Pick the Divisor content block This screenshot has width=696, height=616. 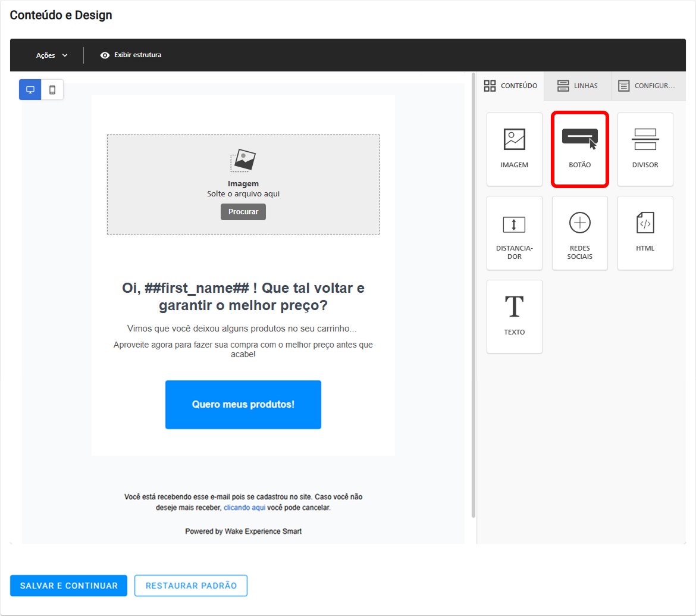tap(645, 149)
